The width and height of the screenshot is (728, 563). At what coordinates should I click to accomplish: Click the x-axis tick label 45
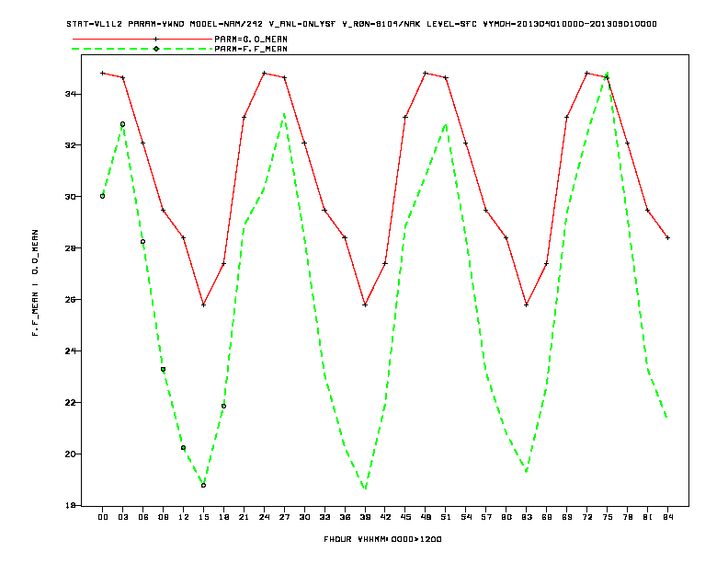405,517
